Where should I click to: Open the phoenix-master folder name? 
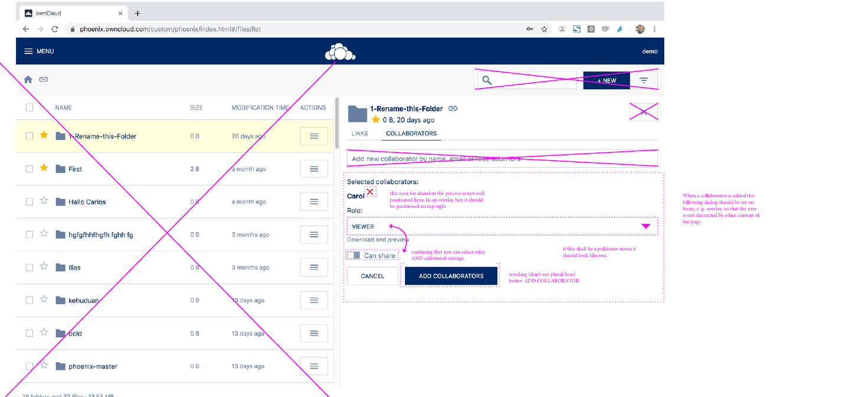pyautogui.click(x=93, y=366)
